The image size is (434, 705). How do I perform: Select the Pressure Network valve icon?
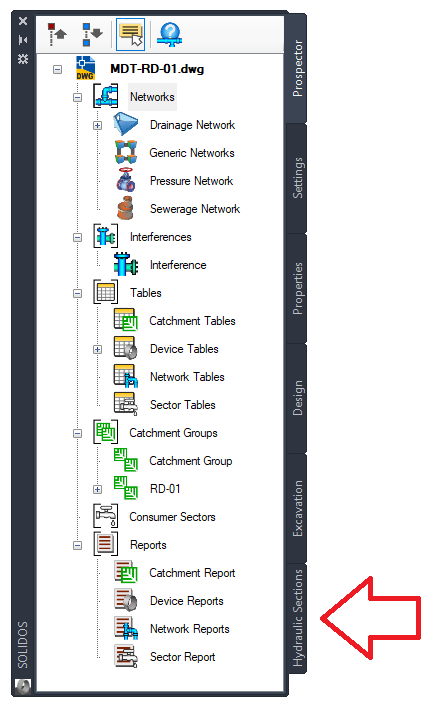pyautogui.click(x=126, y=181)
